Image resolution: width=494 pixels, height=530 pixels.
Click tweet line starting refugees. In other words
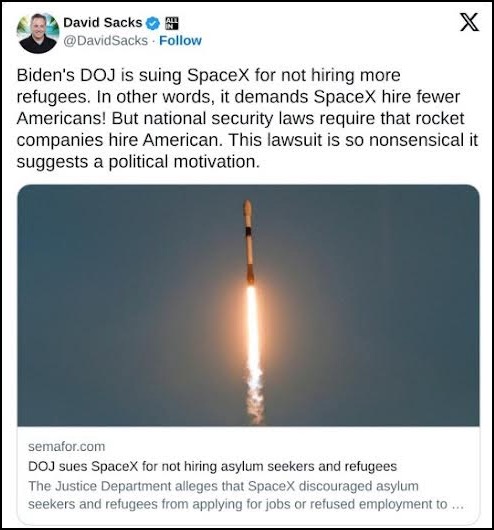[x=238, y=97]
